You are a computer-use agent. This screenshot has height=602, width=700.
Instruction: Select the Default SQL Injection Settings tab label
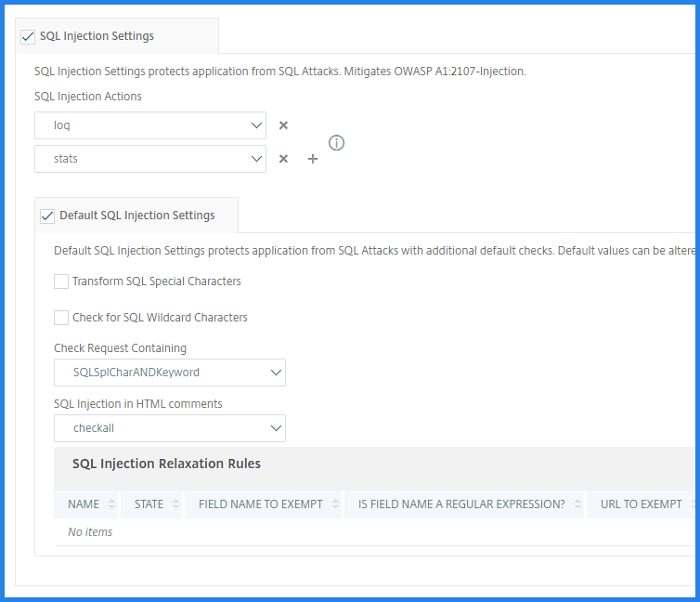(136, 216)
